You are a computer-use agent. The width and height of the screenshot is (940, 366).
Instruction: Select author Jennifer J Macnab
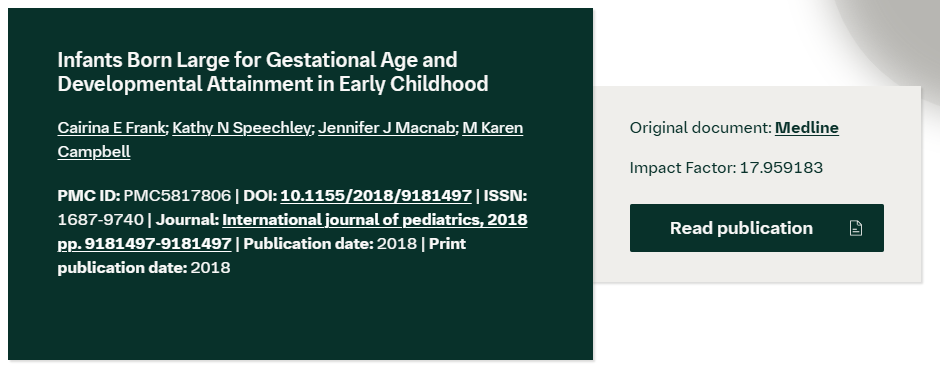(387, 128)
